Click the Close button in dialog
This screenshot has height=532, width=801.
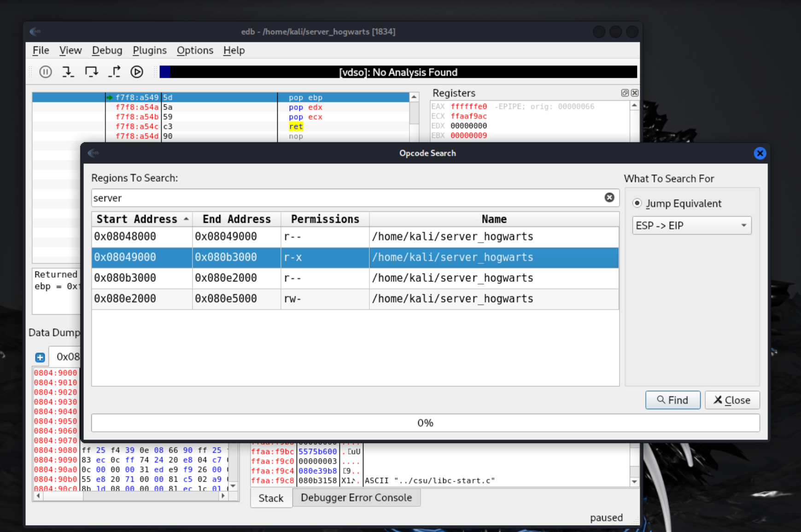click(732, 400)
